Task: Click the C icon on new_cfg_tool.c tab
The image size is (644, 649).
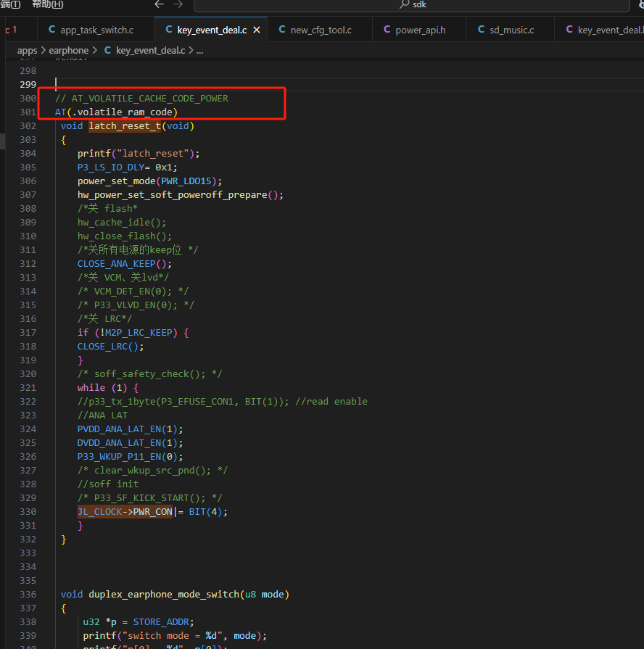Action: [282, 30]
